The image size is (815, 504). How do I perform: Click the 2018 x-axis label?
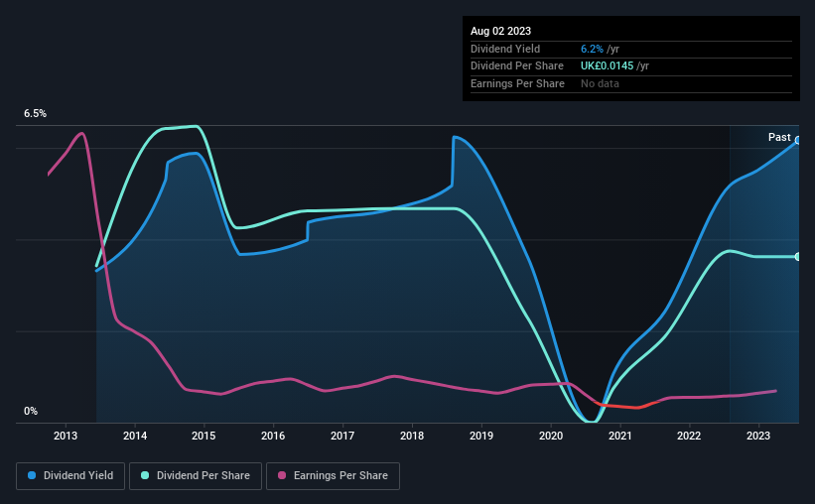[412, 436]
